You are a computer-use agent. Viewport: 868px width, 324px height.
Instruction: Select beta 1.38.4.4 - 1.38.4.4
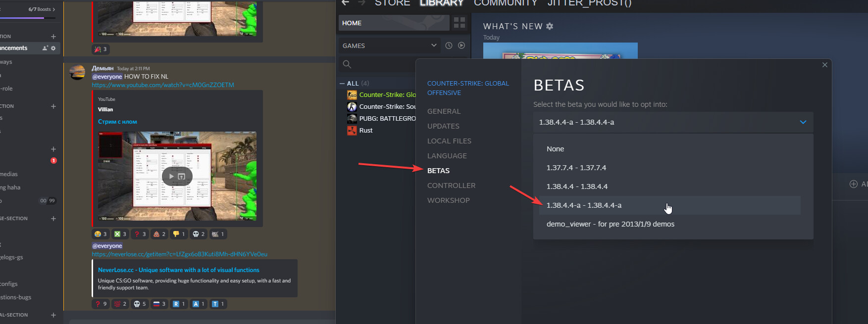[x=669, y=186]
